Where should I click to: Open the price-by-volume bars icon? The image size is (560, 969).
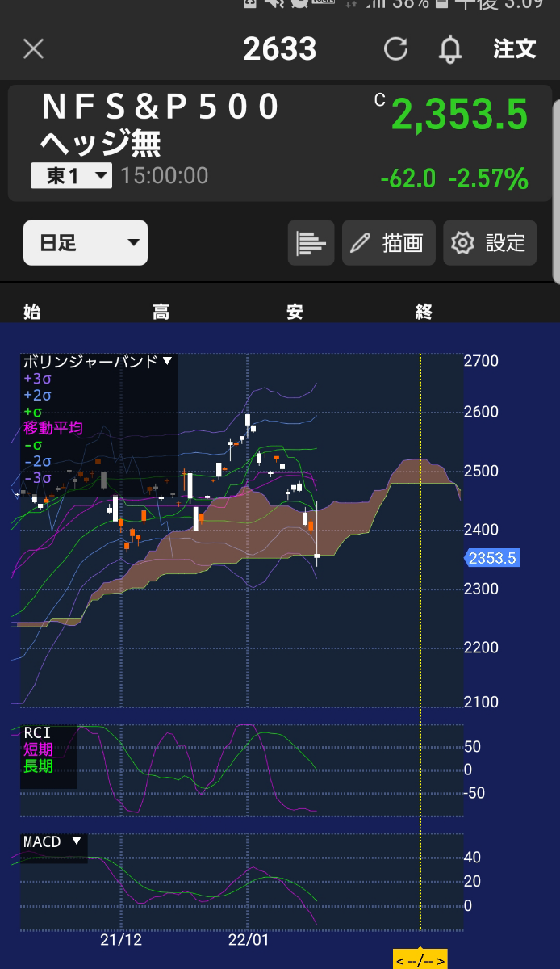311,243
